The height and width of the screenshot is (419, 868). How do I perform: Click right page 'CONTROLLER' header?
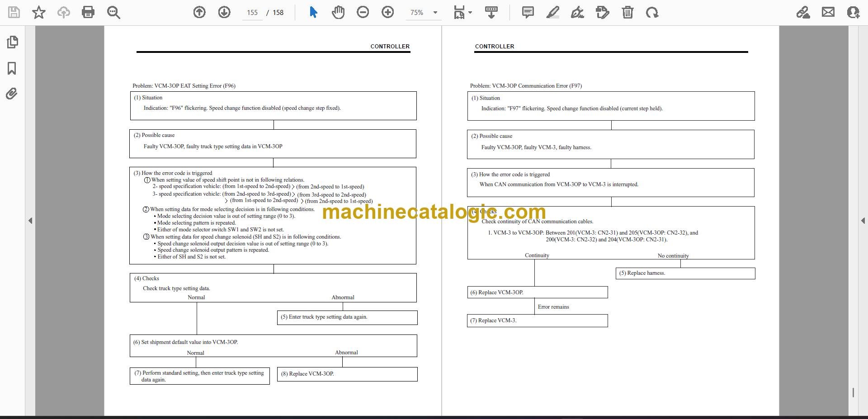coord(495,47)
